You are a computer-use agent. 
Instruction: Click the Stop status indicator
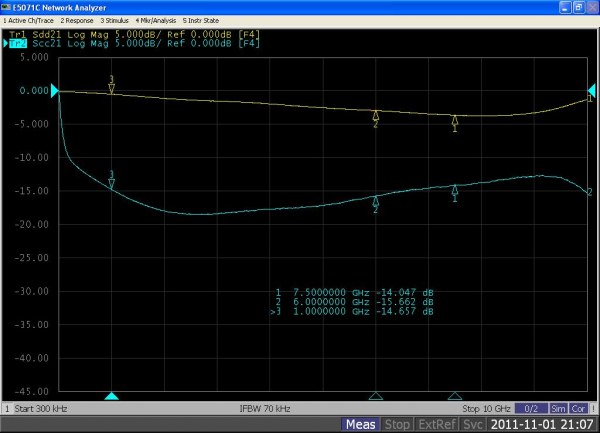click(397, 425)
